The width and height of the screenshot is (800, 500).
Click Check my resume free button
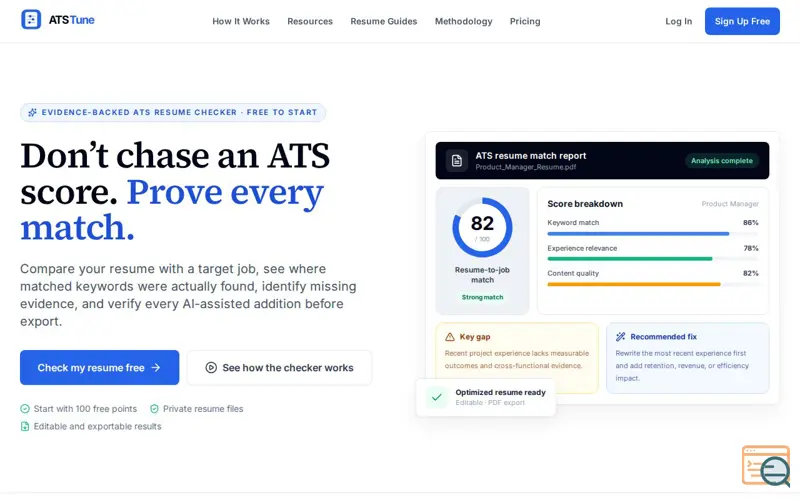tap(99, 367)
